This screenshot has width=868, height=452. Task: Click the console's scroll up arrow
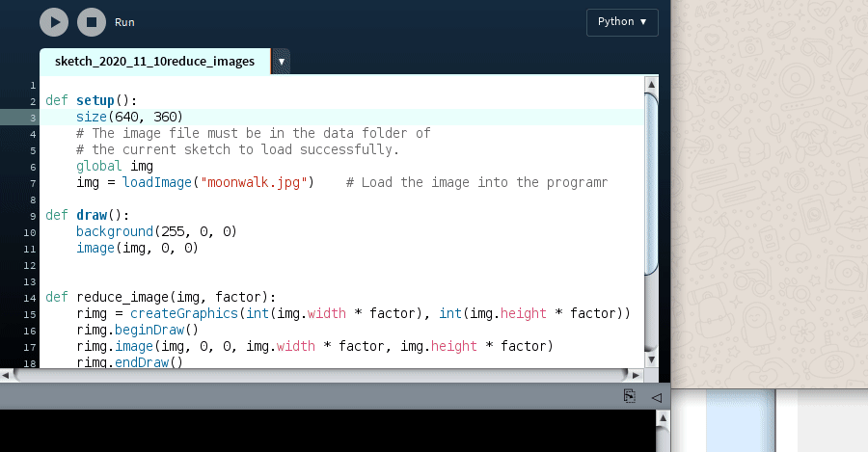tap(663, 417)
